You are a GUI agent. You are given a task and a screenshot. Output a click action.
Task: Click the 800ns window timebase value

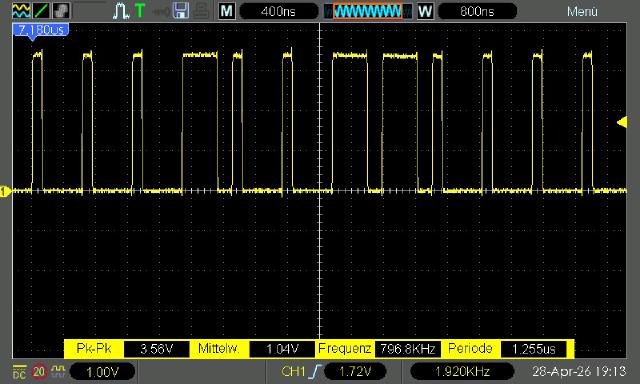477,11
